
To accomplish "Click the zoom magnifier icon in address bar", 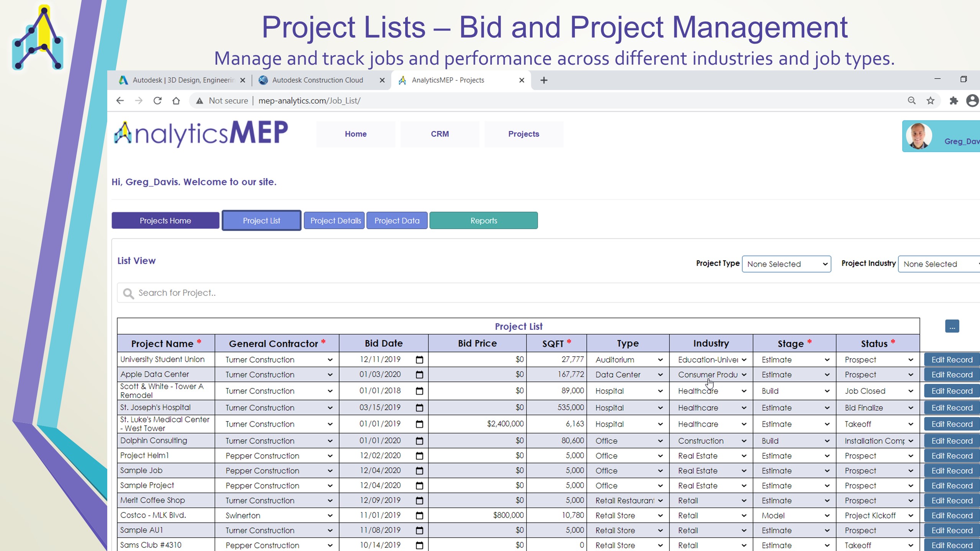I will click(x=911, y=101).
